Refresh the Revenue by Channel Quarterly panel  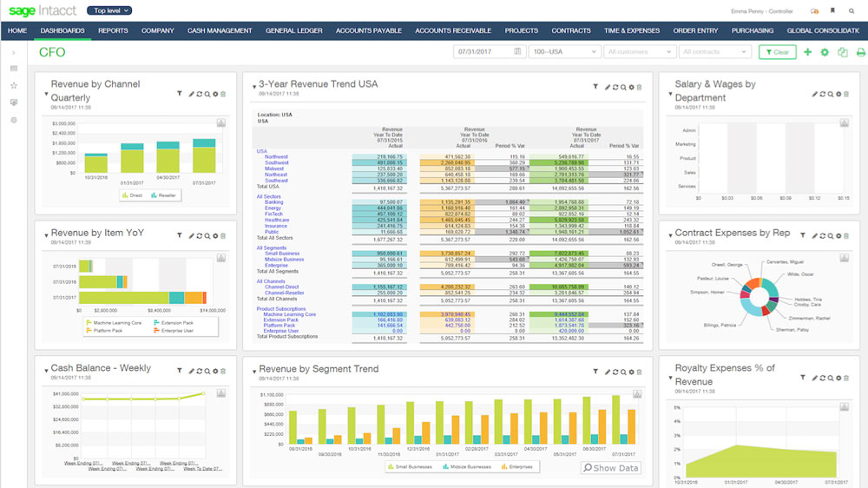(200, 94)
